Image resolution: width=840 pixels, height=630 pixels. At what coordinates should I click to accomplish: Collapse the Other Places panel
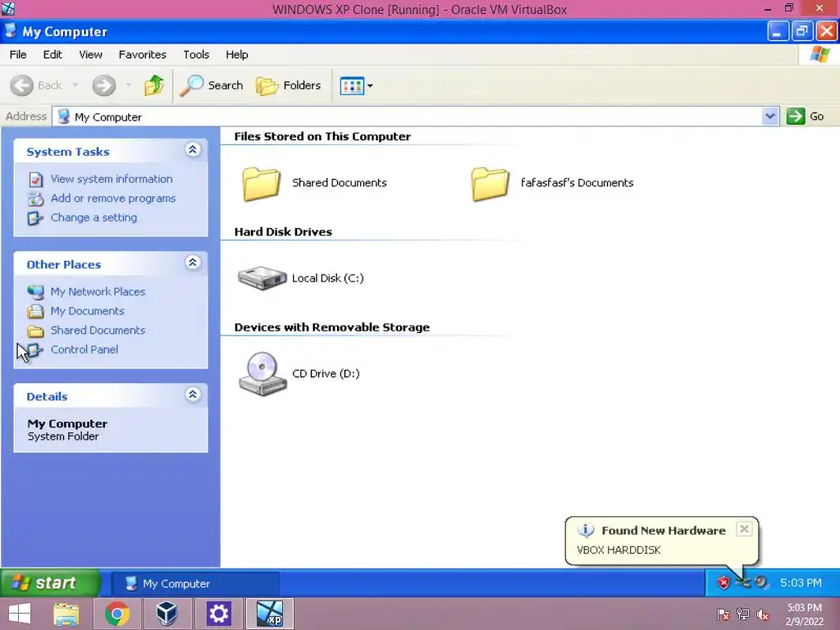[x=192, y=262]
